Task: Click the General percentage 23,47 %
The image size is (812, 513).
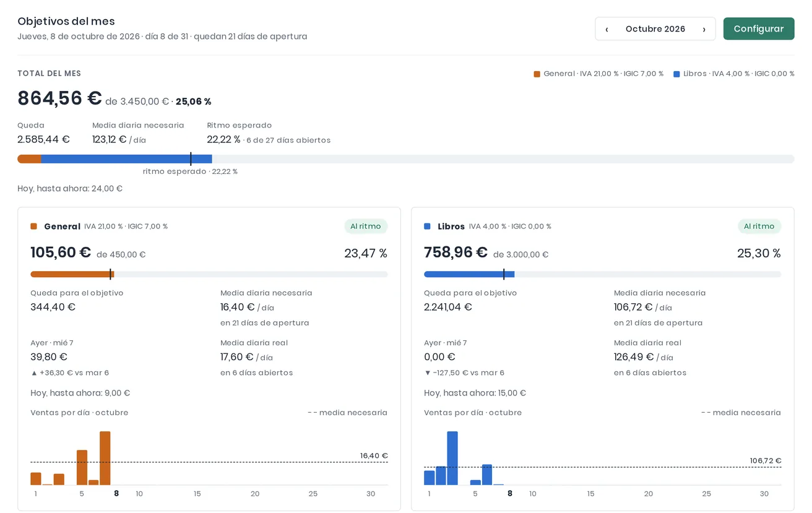Action: (x=366, y=253)
